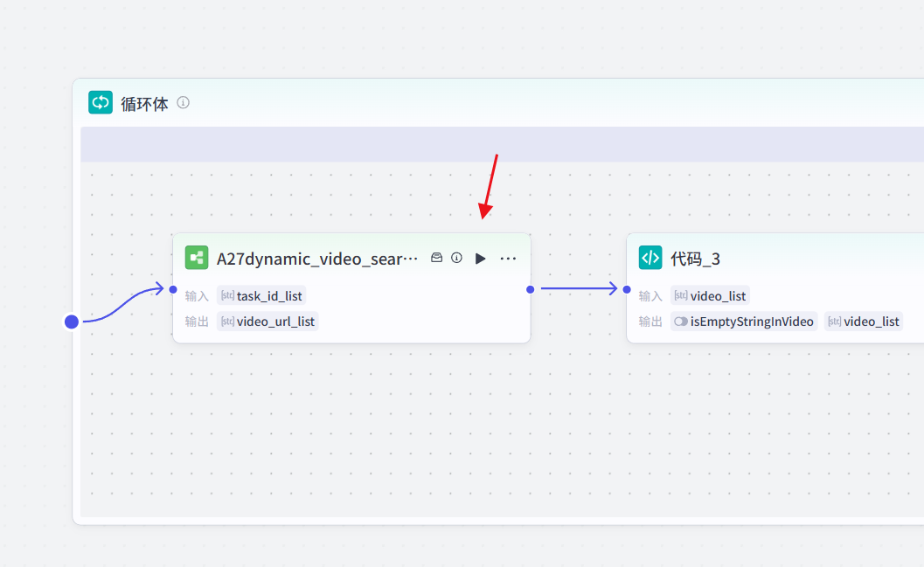Click the input port of 代码_3 node
Screen dimensions: 924x567
click(627, 289)
